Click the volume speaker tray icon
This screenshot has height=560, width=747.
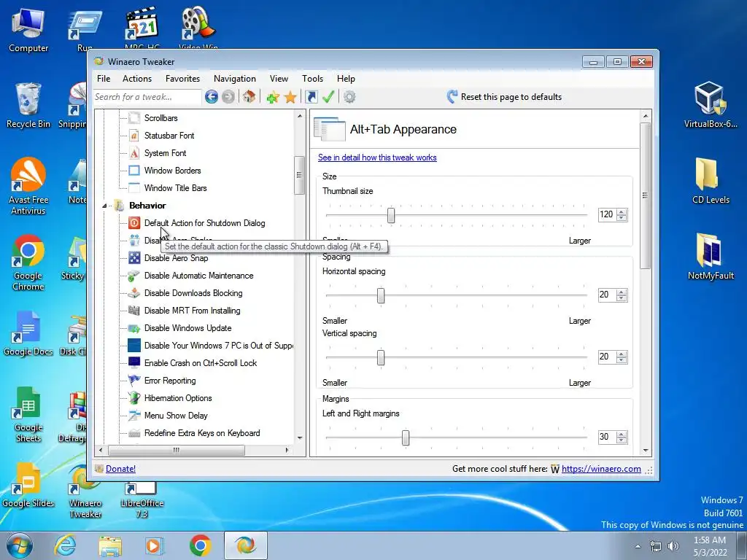tap(673, 546)
